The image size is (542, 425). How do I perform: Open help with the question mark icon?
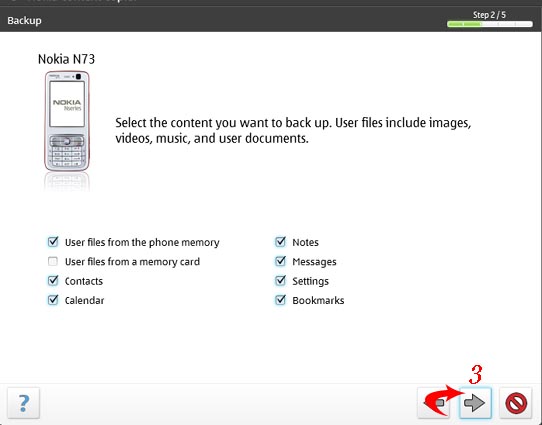[x=24, y=403]
